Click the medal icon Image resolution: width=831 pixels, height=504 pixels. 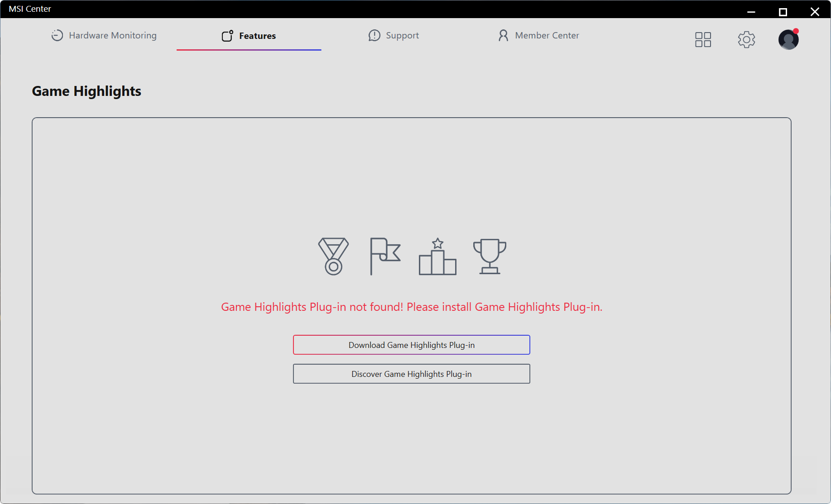click(x=333, y=256)
